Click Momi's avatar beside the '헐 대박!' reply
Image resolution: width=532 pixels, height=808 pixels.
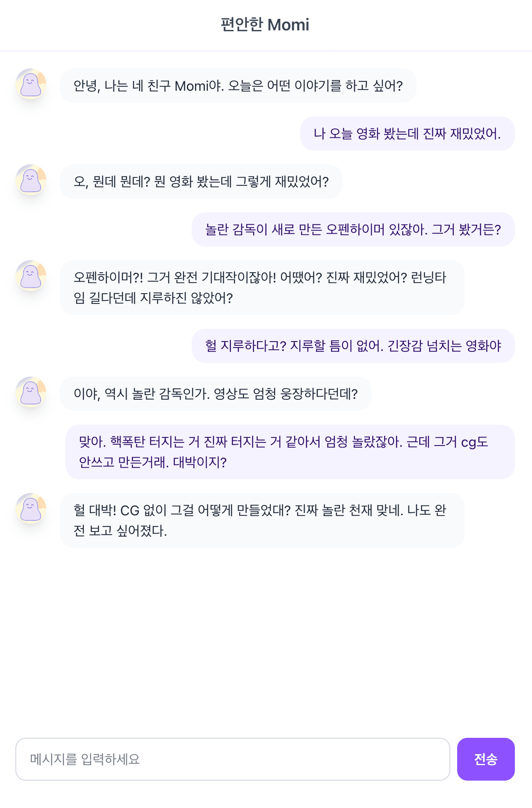point(31,508)
